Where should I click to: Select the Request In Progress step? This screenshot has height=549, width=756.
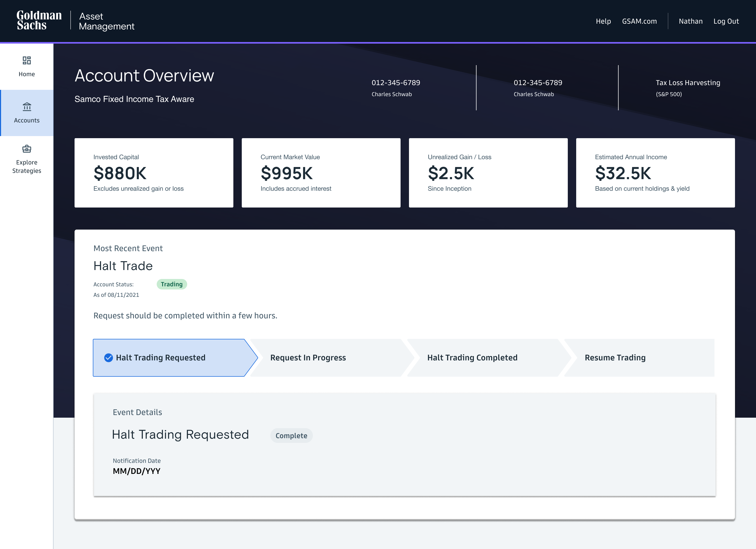click(x=332, y=358)
